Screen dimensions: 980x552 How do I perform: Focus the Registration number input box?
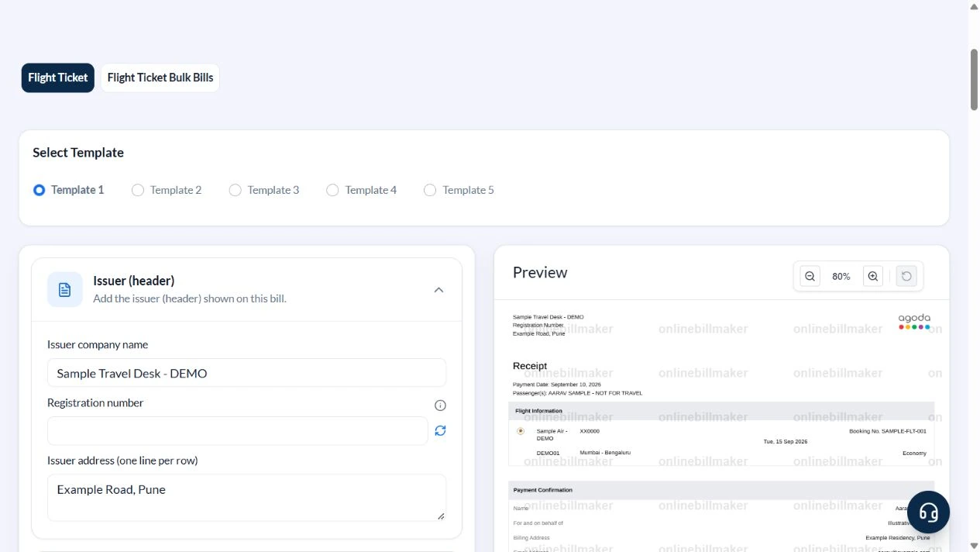coord(238,431)
